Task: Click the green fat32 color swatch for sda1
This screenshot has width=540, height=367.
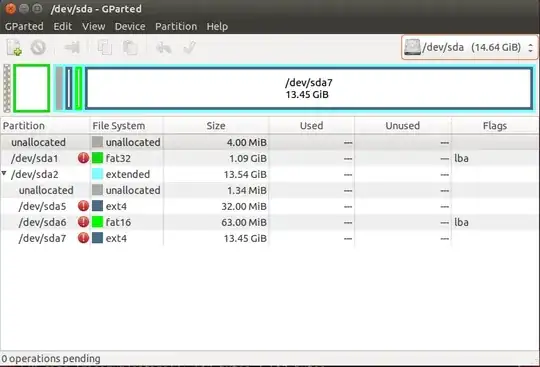Action: tap(97, 158)
